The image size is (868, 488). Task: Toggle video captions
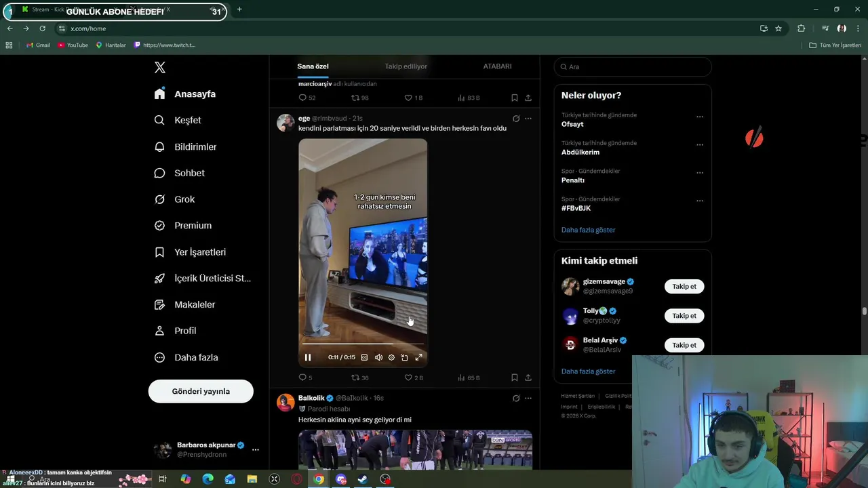tap(364, 357)
